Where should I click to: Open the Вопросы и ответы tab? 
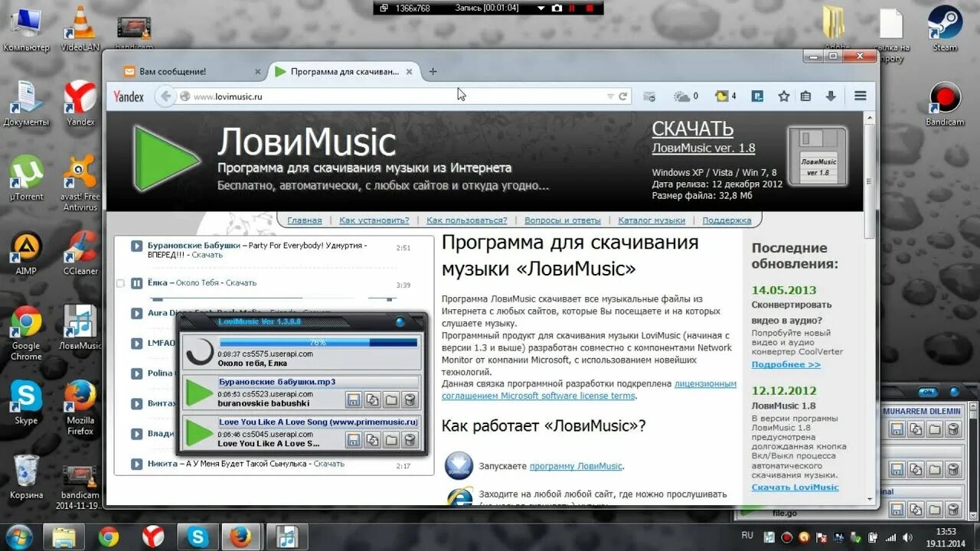563,220
